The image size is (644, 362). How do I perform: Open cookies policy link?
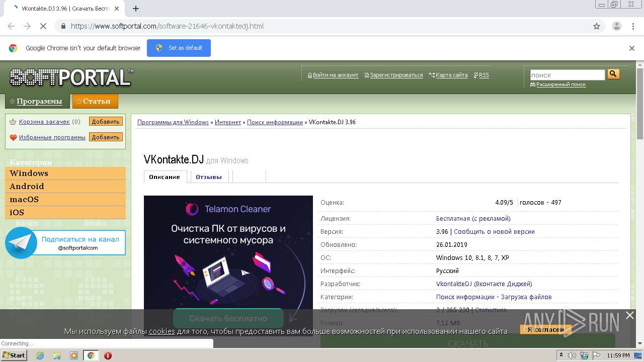(x=162, y=331)
